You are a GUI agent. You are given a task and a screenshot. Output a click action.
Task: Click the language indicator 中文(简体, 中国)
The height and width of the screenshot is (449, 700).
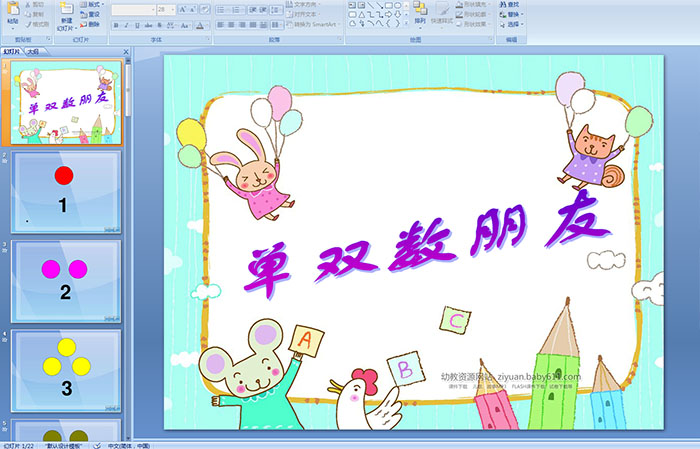click(x=129, y=445)
